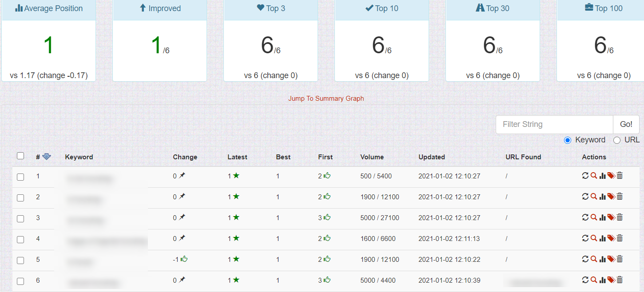View bar chart history for row 6
Screen dimensions: 644x292
[x=603, y=280]
